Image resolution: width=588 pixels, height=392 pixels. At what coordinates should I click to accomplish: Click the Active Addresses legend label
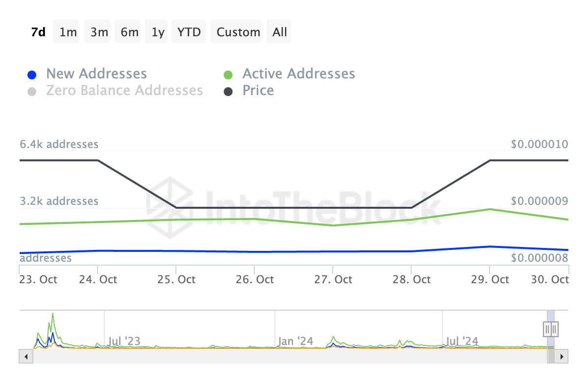[298, 74]
